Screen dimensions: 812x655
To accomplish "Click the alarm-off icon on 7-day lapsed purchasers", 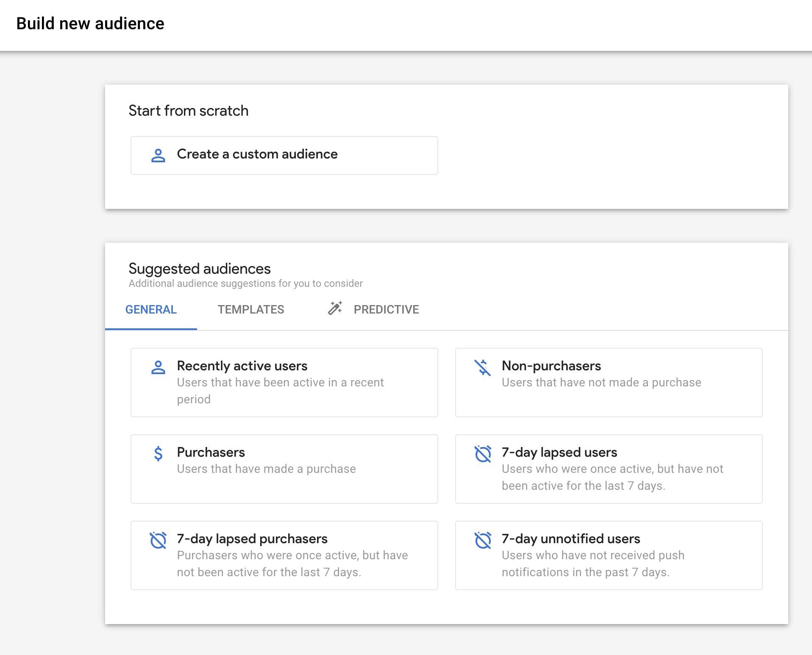I will [x=158, y=540].
